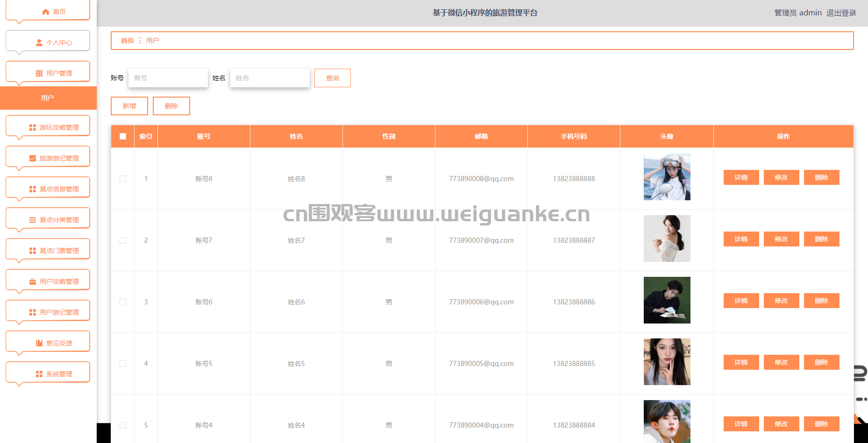Open the avatar thumbnail for 姓名7

[667, 239]
